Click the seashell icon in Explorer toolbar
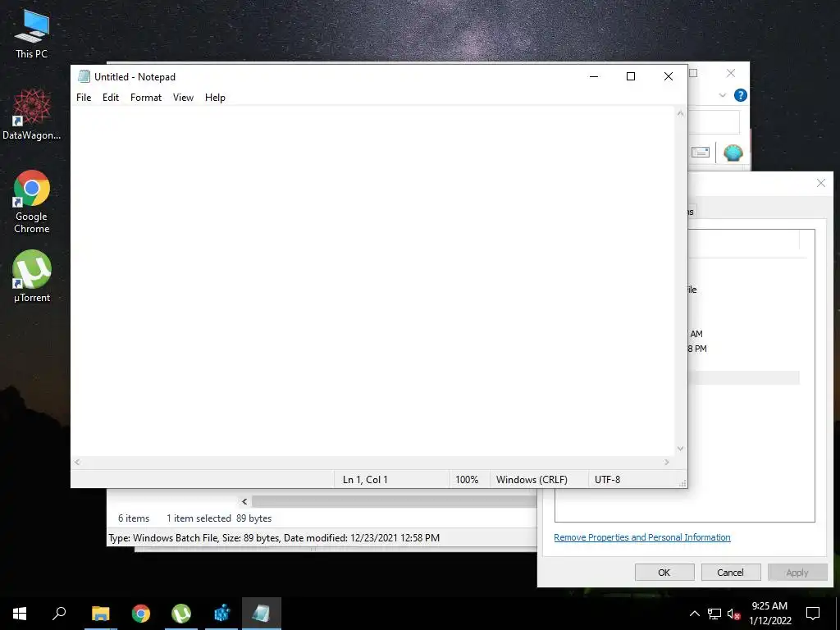Viewport: 840px width, 630px height. 733,153
